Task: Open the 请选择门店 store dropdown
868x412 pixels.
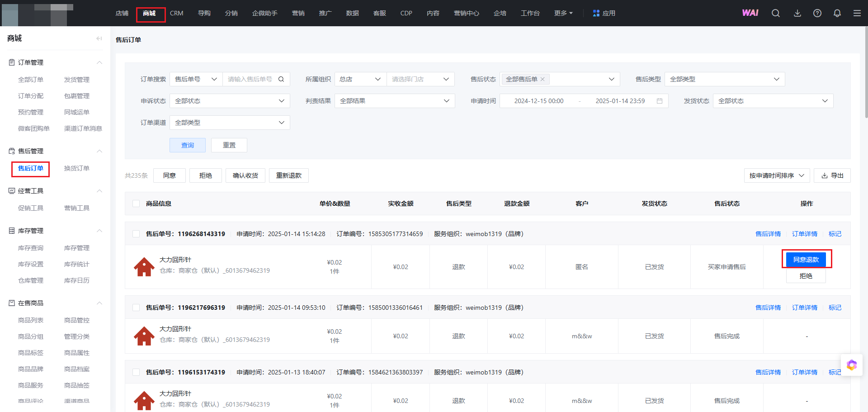Action: pyautogui.click(x=420, y=79)
